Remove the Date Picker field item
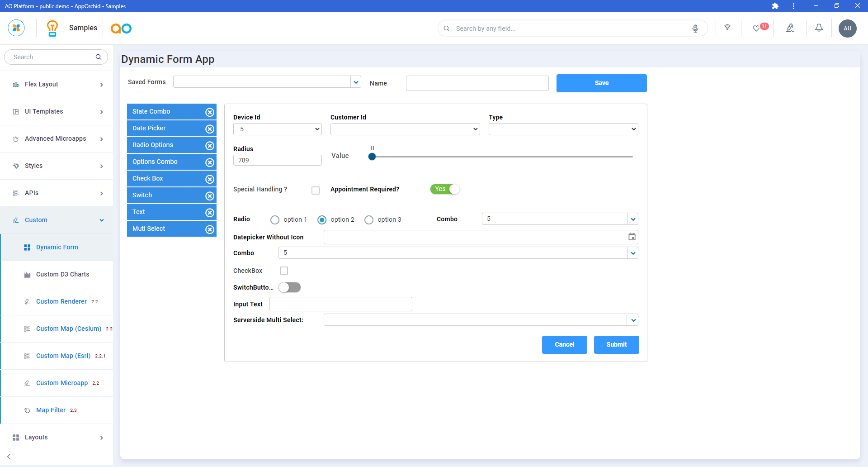 [x=210, y=129]
